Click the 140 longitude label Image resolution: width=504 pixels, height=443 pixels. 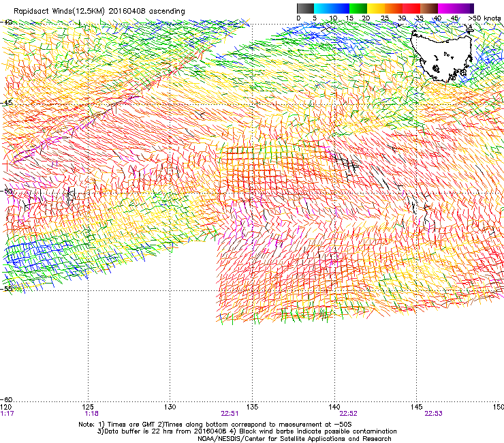(334, 407)
